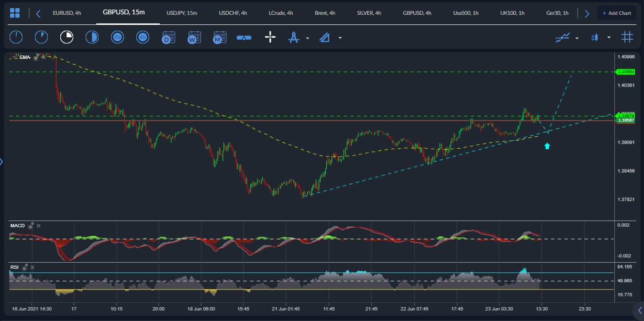Image resolution: width=644 pixels, height=321 pixels.
Task: Open the USDCHF, 4h tab
Action: [x=233, y=13]
